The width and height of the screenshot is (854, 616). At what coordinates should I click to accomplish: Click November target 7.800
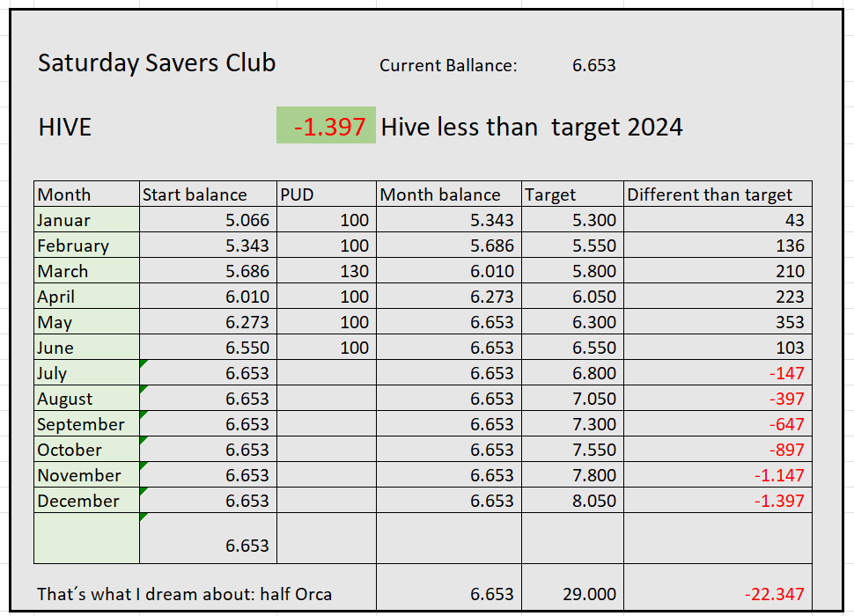point(572,475)
